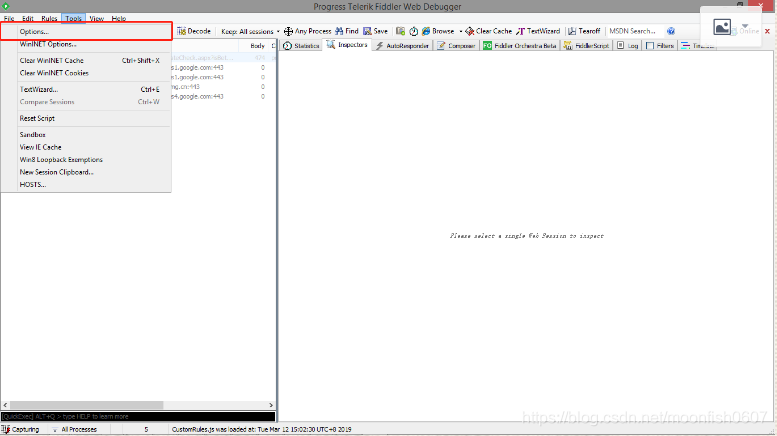777x436 pixels.
Task: Click the session list horizontal scrollbar thumb
Action: (86, 405)
